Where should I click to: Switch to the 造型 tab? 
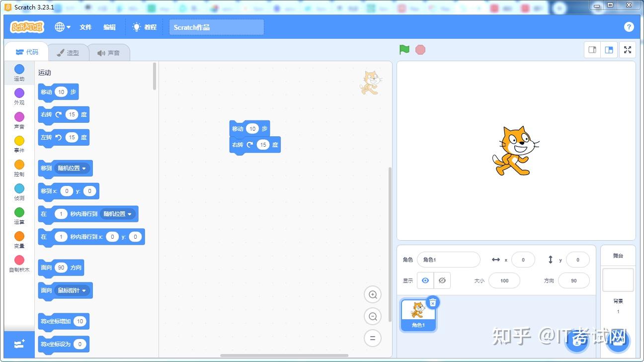pos(68,52)
